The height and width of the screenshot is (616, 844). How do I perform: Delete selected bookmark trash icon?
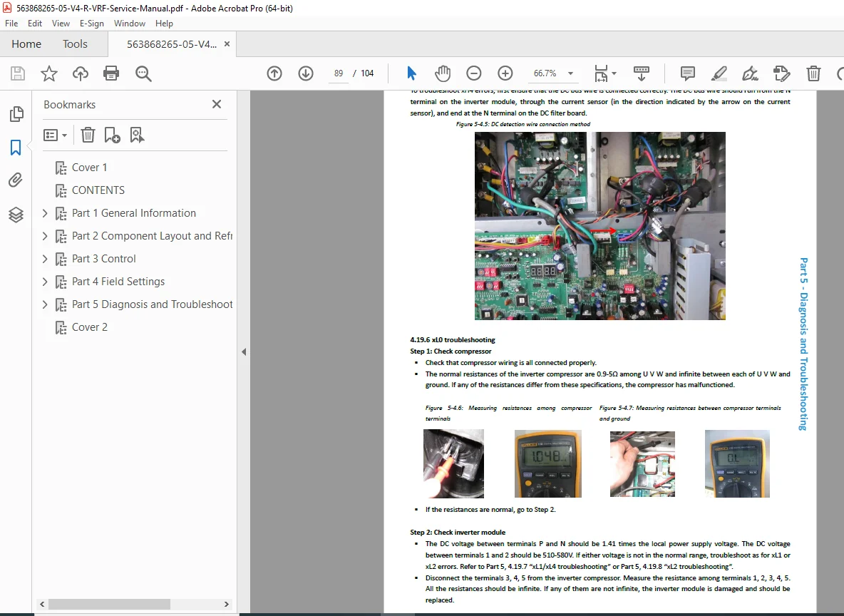pyautogui.click(x=88, y=135)
